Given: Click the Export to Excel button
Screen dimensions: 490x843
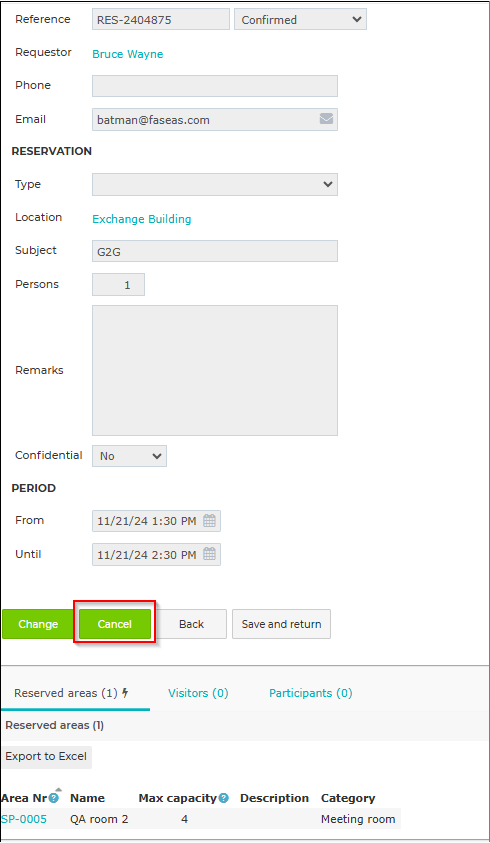Looking at the screenshot, I should [x=46, y=756].
